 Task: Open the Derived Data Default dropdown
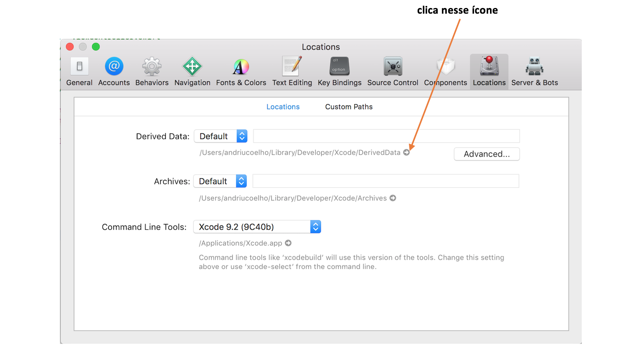221,136
